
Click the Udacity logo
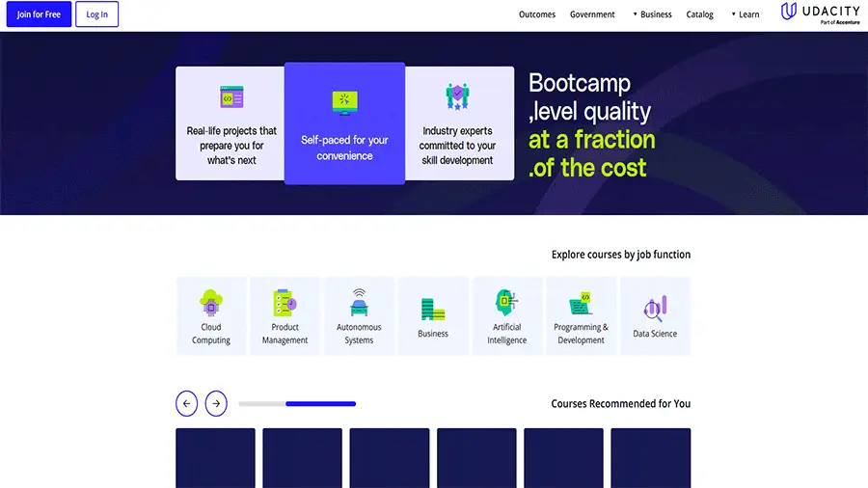[820, 14]
